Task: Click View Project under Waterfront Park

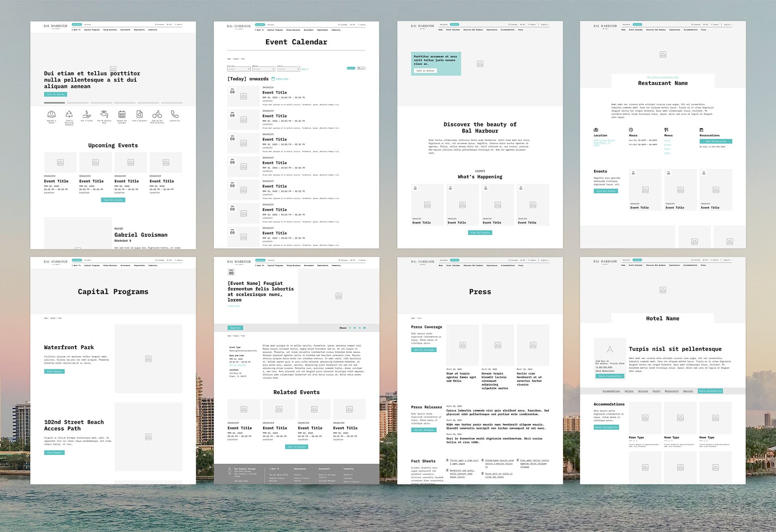Action: [54, 372]
